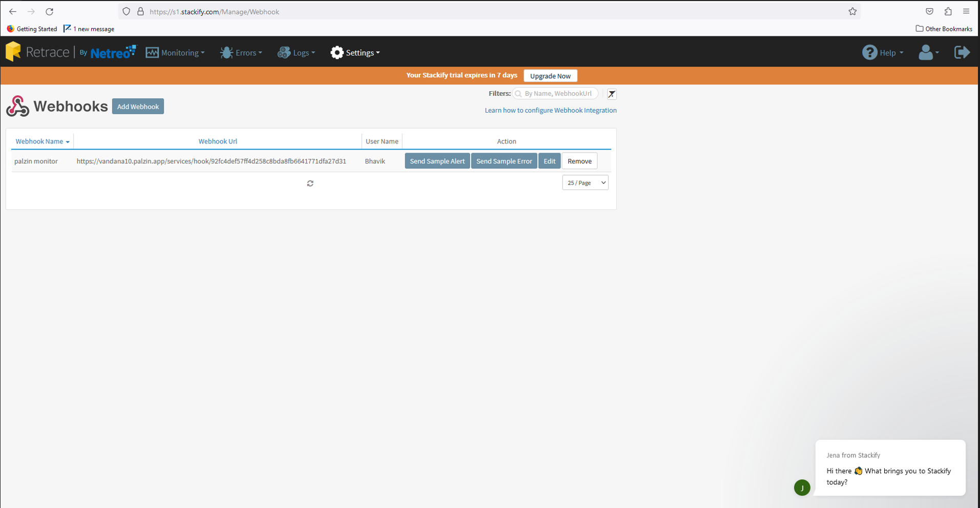980x508 pixels.
Task: Edit the palzin monitor webhook
Action: 549,161
